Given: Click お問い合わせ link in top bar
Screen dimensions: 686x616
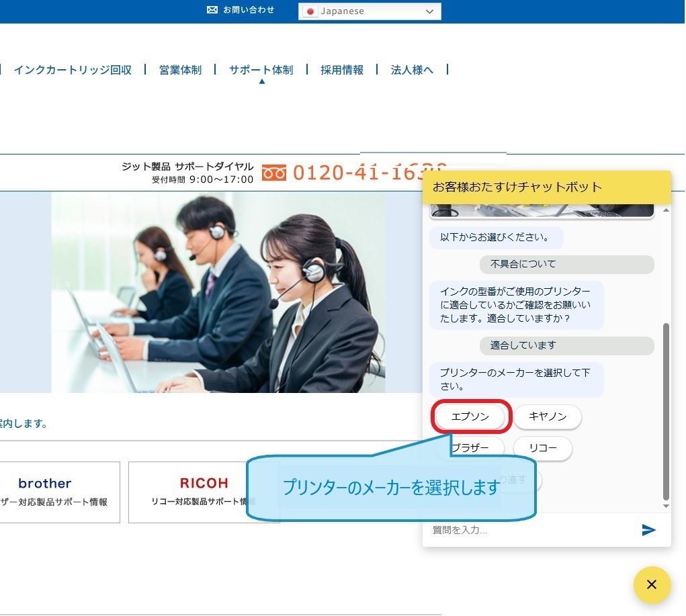Looking at the screenshot, I should pos(249,10).
